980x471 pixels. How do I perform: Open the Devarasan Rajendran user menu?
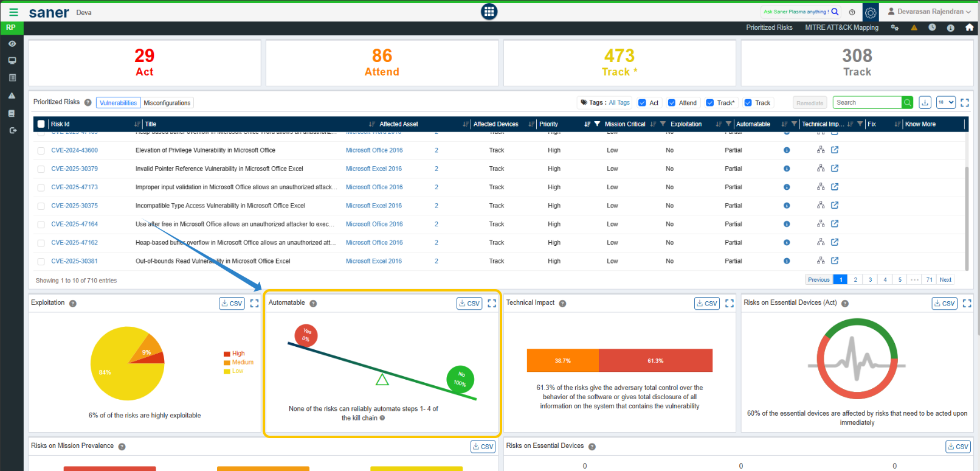point(930,12)
